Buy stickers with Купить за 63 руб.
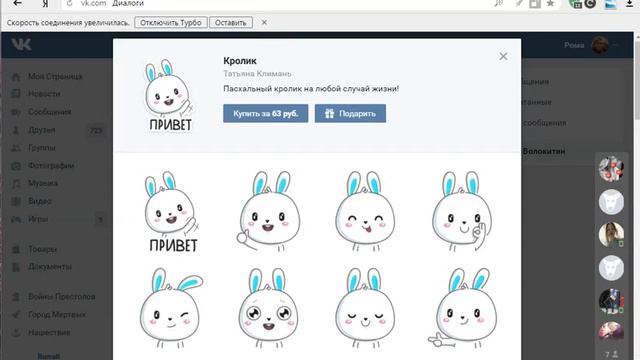Viewport: 640px width, 360px height. click(x=265, y=113)
